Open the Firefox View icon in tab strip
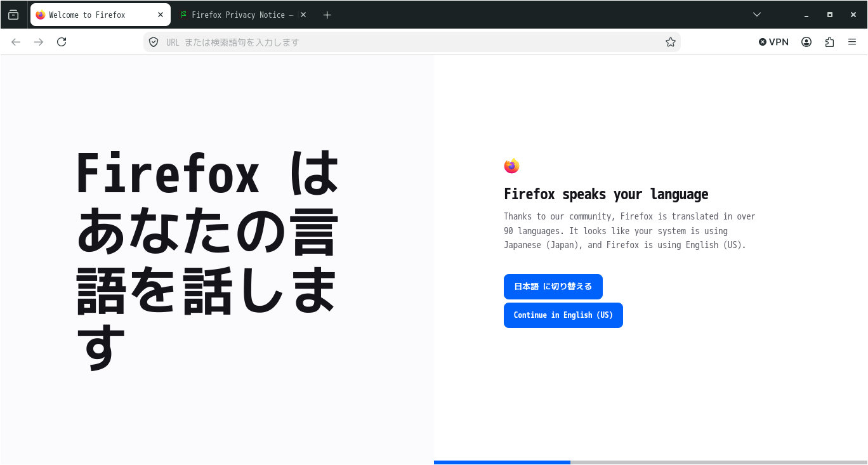This screenshot has height=465, width=868. click(13, 15)
